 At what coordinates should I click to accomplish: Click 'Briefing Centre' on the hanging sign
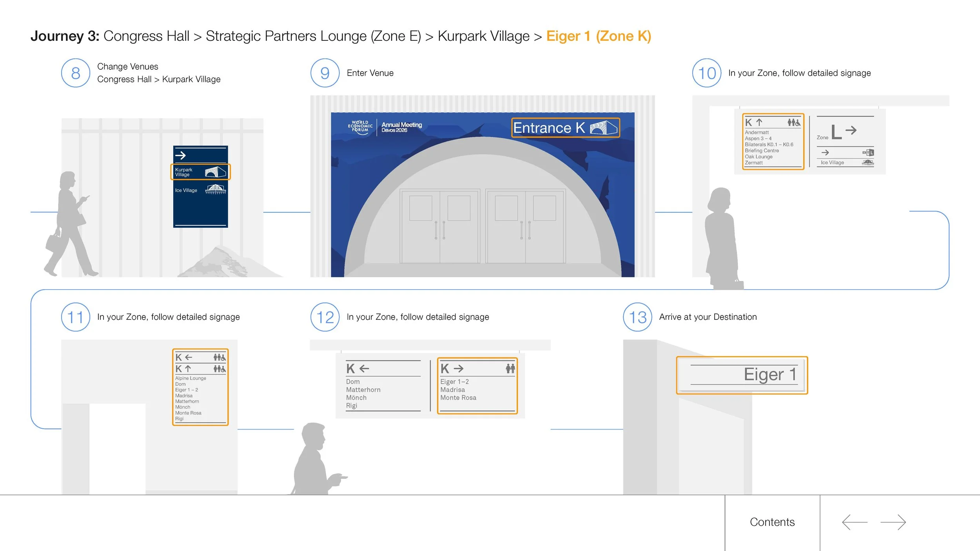pyautogui.click(x=762, y=150)
